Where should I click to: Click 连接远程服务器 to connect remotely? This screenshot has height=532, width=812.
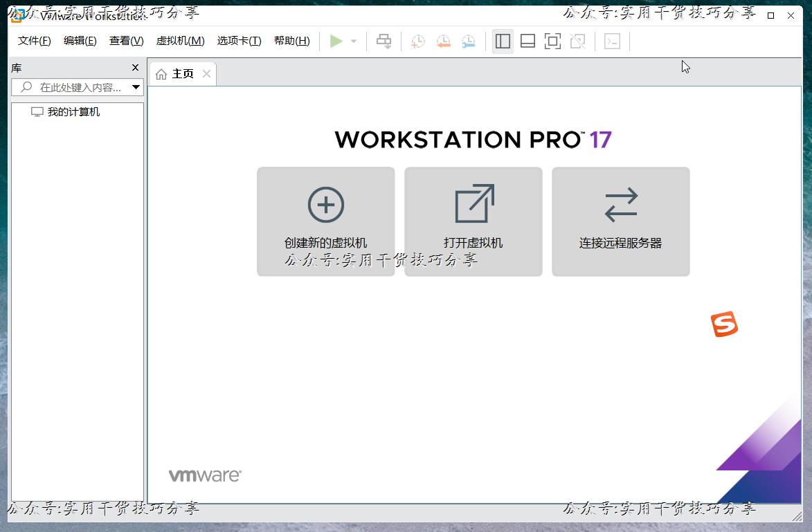click(x=620, y=221)
